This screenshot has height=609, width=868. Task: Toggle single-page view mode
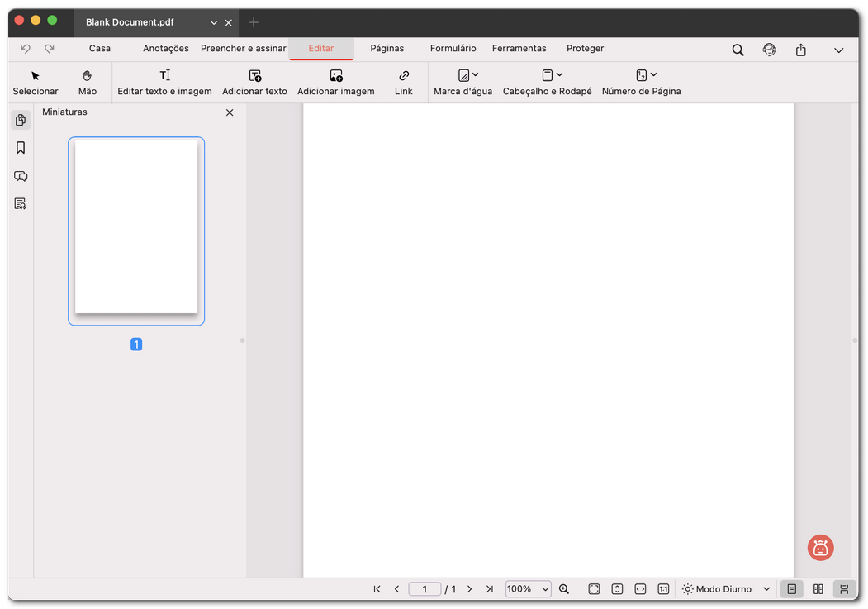coord(791,588)
